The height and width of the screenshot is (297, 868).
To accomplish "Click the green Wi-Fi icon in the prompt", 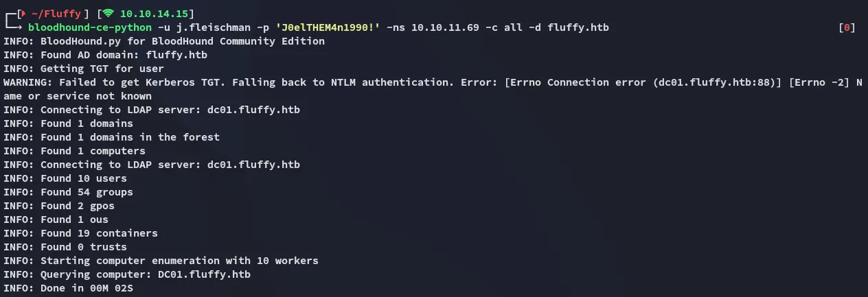I will (108, 13).
